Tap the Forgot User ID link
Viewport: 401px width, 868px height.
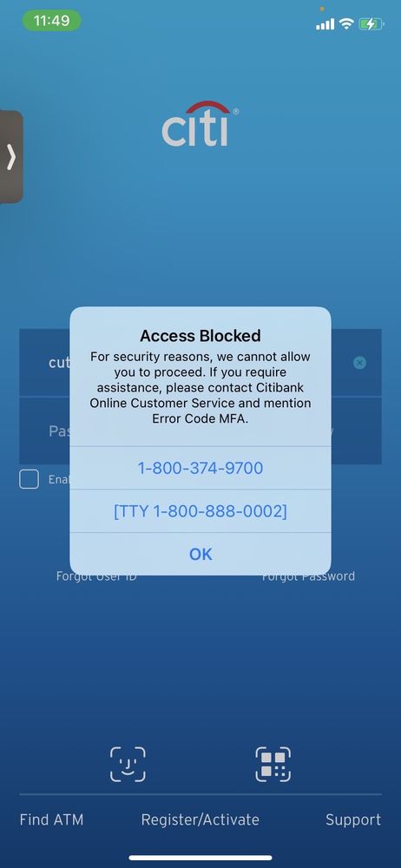coord(96,576)
